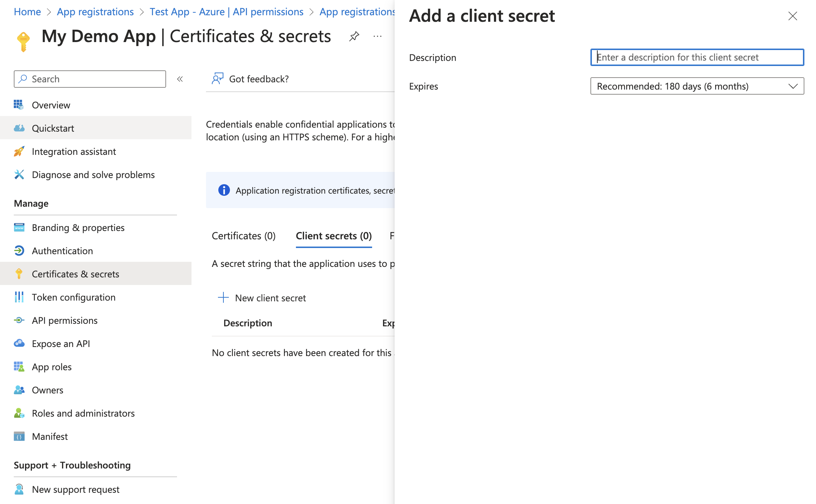Select the Authentication icon in sidebar
The image size is (816, 504).
[19, 251]
